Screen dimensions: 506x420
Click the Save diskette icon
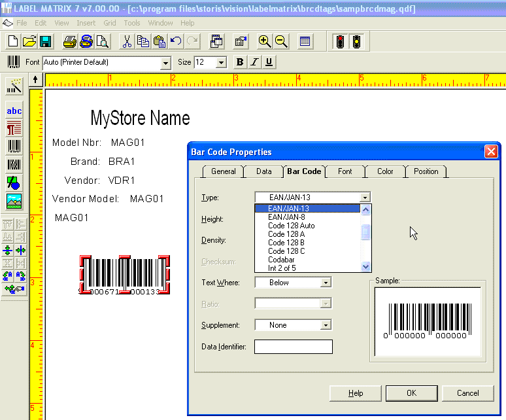click(x=46, y=42)
